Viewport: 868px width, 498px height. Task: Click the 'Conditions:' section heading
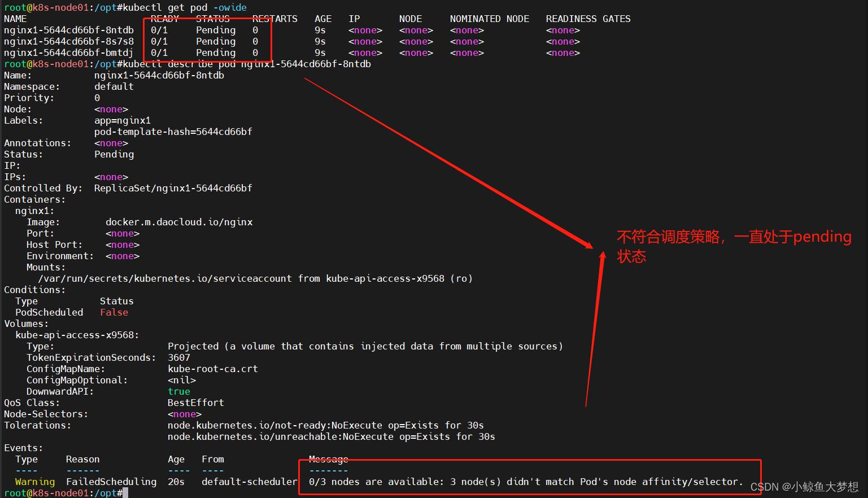[x=34, y=290]
